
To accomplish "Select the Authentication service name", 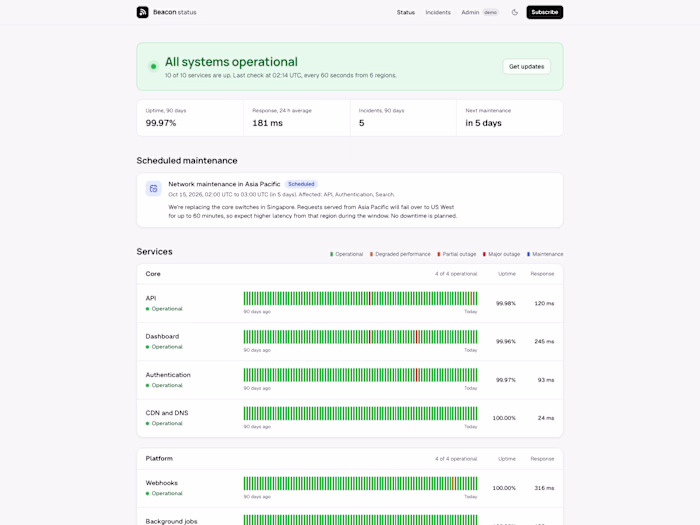I will [168, 375].
